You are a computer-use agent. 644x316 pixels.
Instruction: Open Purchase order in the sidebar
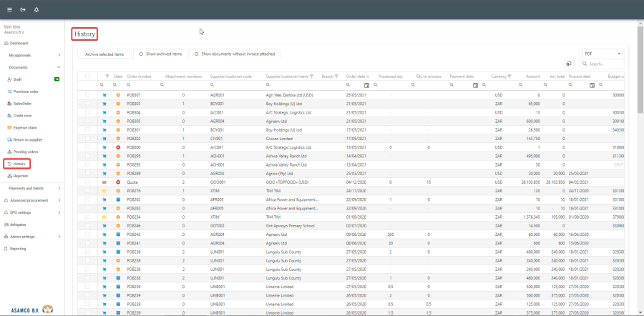tap(26, 92)
